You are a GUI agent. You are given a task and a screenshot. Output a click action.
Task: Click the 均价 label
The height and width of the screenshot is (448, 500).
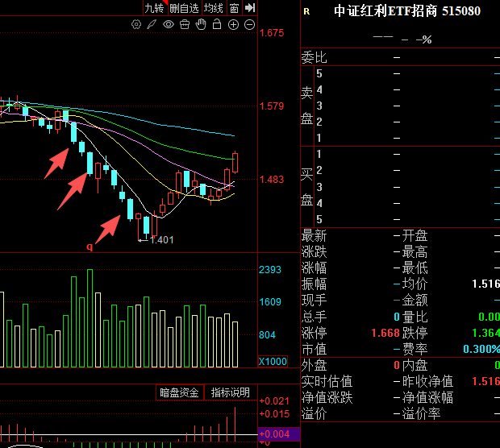(415, 284)
